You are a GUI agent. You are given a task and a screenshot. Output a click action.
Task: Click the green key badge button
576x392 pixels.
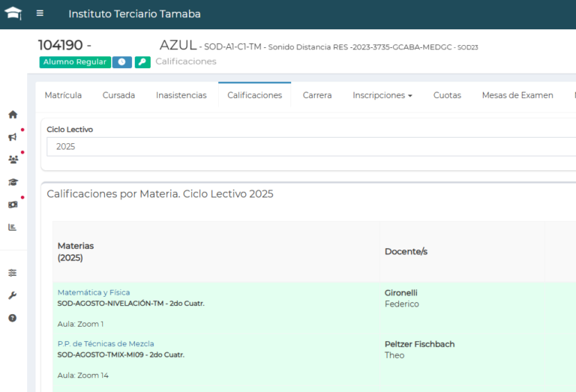(x=142, y=62)
